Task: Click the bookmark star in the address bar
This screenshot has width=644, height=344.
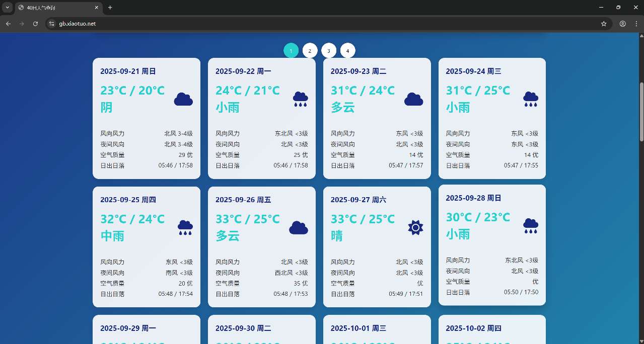Action: click(x=604, y=23)
